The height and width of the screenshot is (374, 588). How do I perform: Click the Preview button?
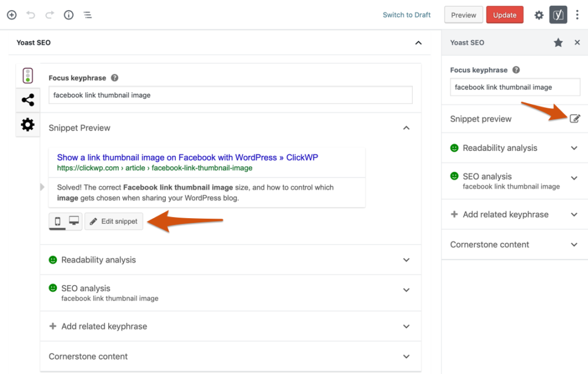[x=463, y=15]
